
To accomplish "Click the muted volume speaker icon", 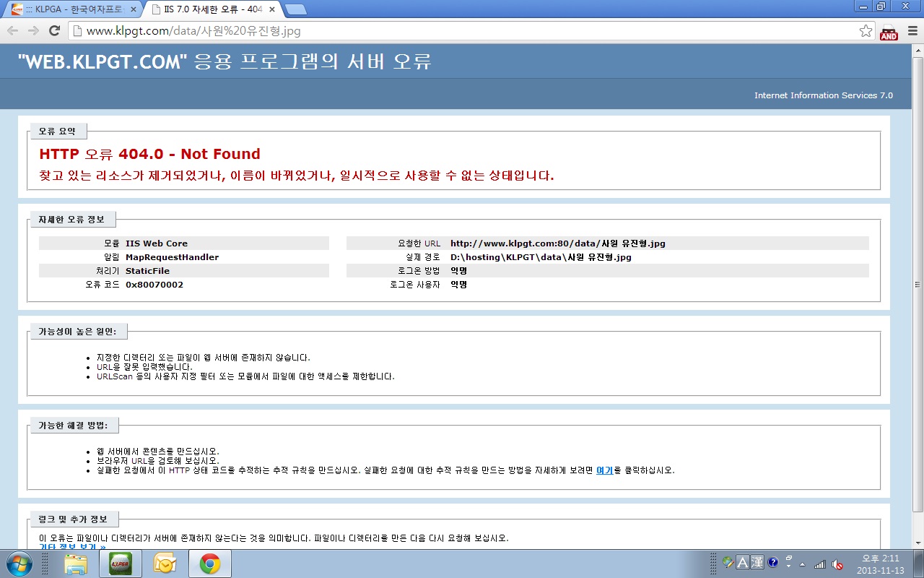I will (x=838, y=564).
